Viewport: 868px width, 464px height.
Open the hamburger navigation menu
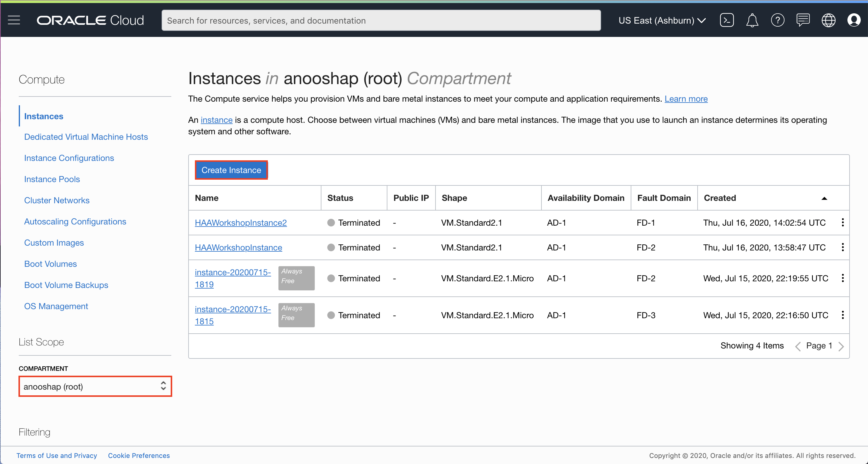pos(14,20)
